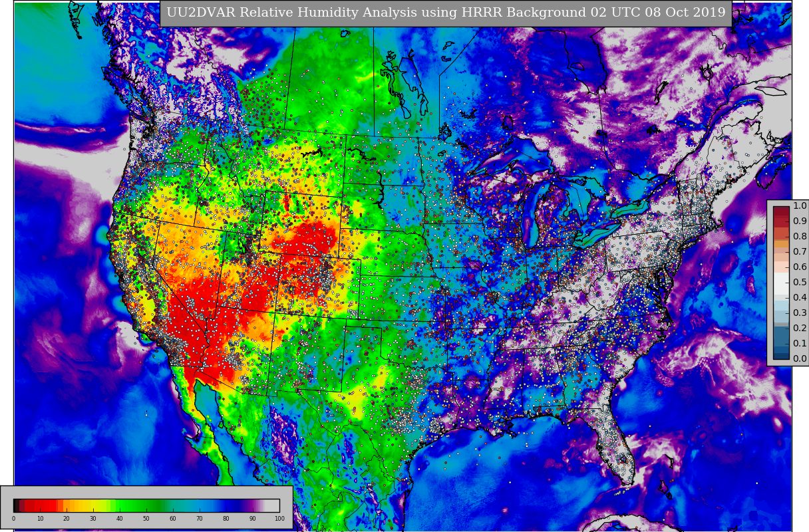Click the "0.0" label on the right colorbar
This screenshot has height=532, width=809.
tap(800, 359)
